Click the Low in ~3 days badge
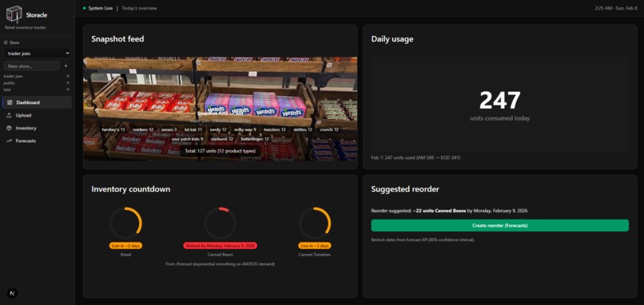This screenshot has height=305, width=644. (x=315, y=246)
